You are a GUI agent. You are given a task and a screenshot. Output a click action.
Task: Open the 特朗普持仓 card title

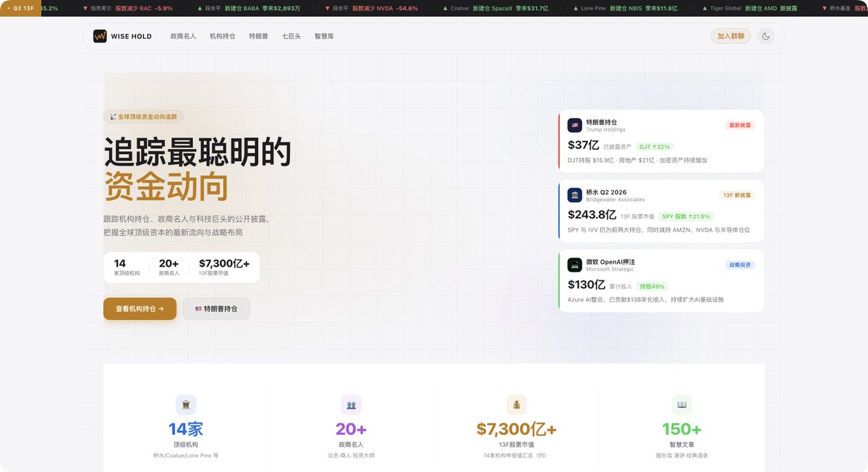tap(602, 122)
